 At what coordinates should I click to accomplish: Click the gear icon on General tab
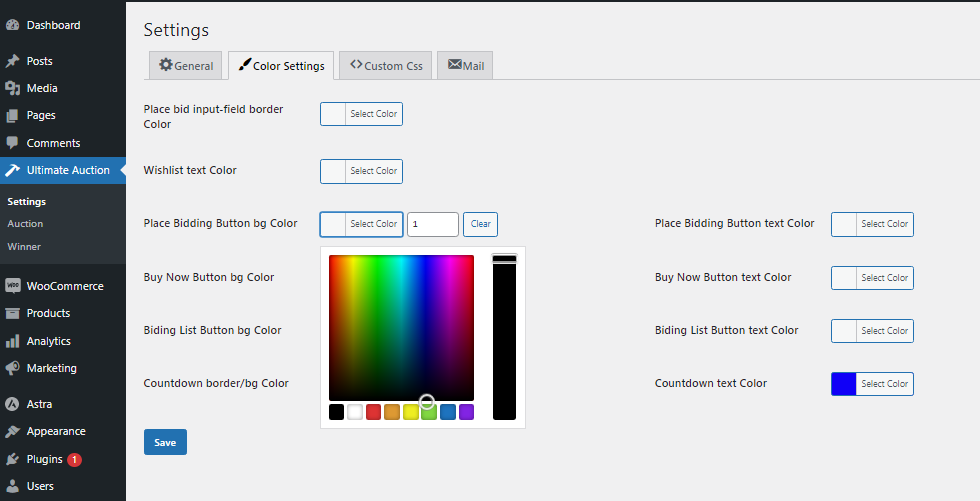(166, 64)
